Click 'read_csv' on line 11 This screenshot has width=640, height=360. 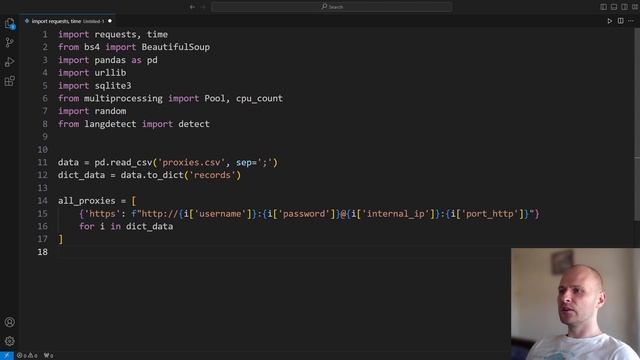coord(131,162)
